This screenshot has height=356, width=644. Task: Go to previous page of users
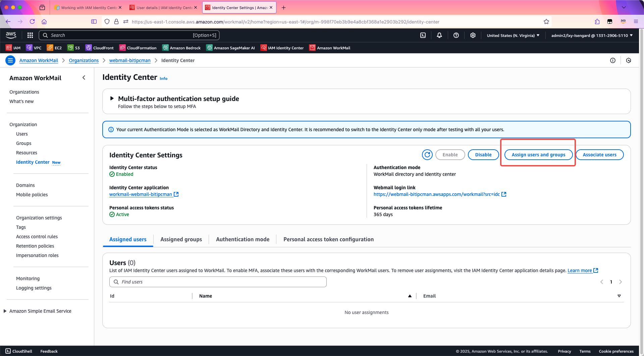(602, 282)
